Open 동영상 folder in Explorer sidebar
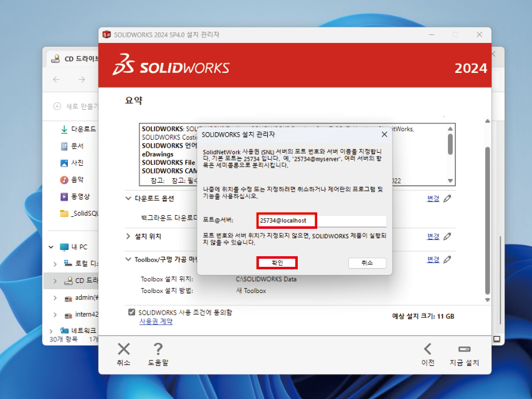Viewport: 532px width, 399px height. tap(75, 196)
